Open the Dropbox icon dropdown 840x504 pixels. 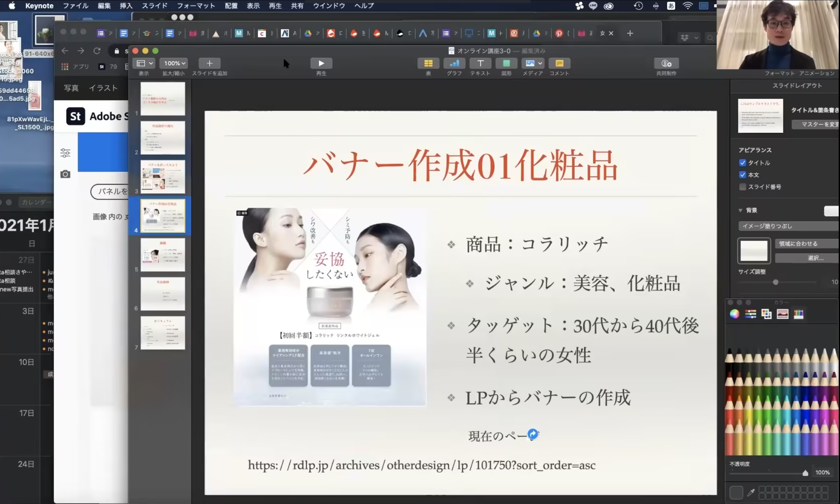(x=689, y=37)
